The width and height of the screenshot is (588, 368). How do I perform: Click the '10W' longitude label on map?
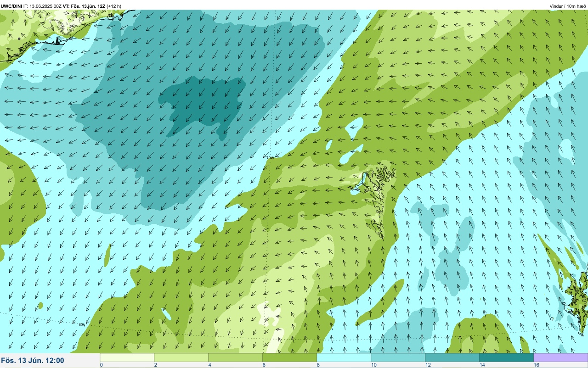click(x=270, y=157)
